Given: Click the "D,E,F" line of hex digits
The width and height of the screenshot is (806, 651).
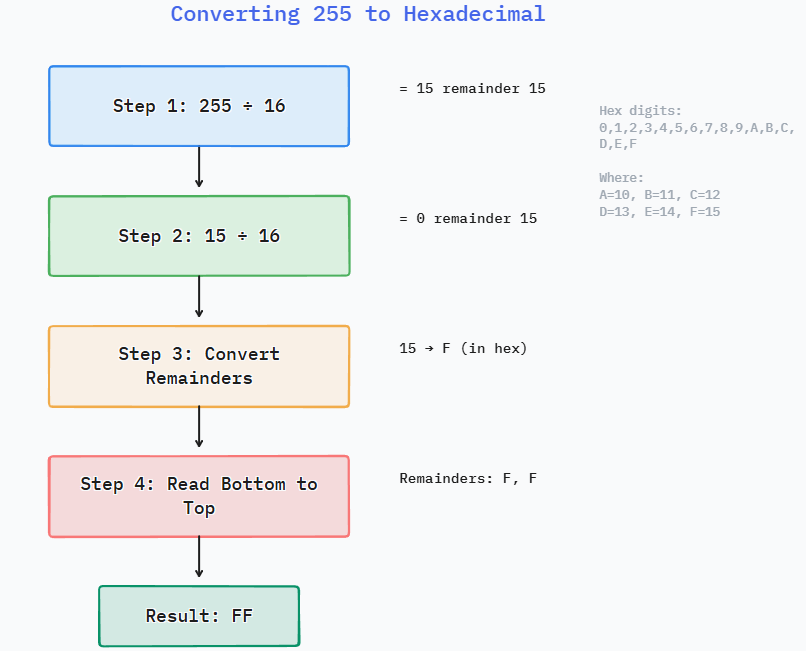Looking at the screenshot, I should pos(618,144).
